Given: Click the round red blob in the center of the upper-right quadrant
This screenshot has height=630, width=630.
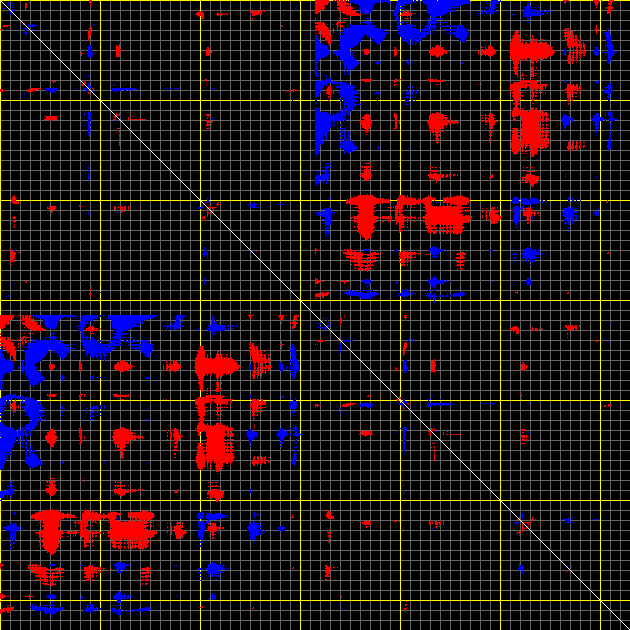Looking at the screenshot, I should coord(436,123).
